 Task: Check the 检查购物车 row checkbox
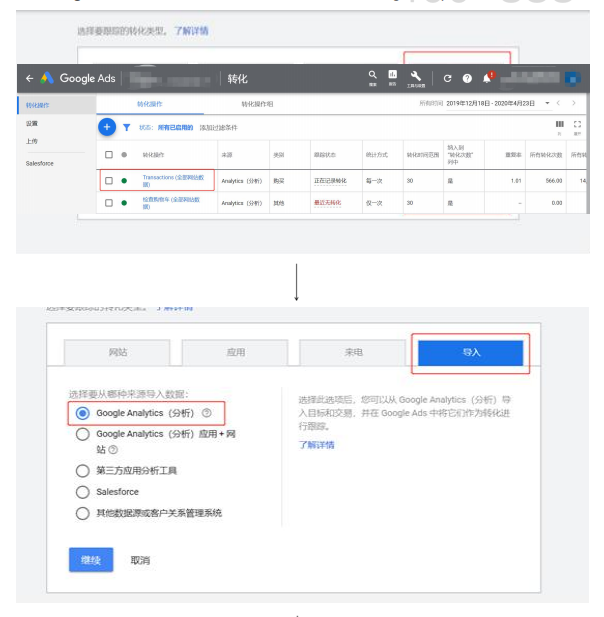(x=109, y=203)
